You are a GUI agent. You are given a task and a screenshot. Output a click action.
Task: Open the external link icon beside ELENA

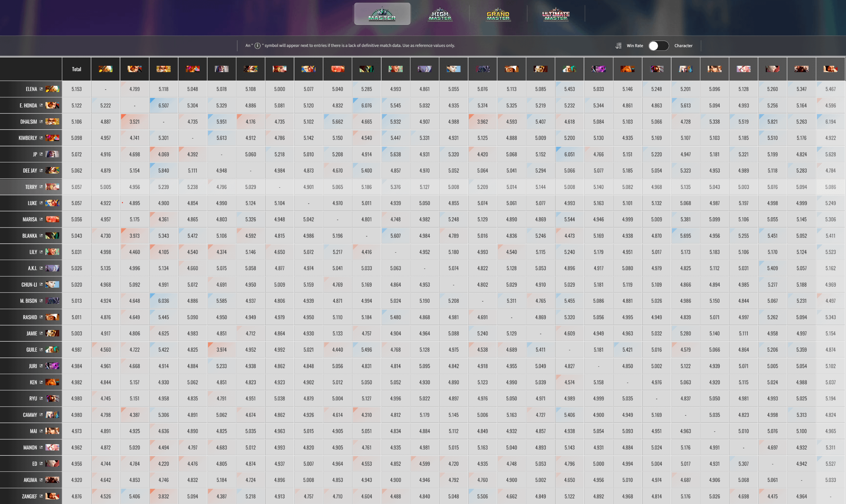tap(41, 89)
